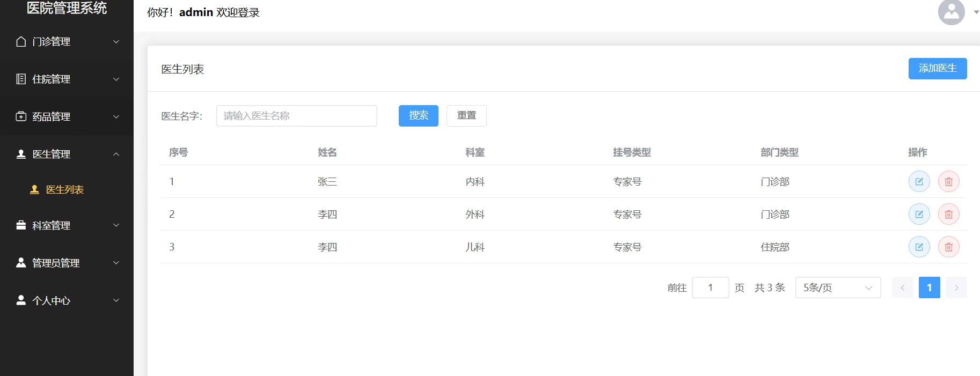Edit the doctor 张三 row

click(919, 181)
